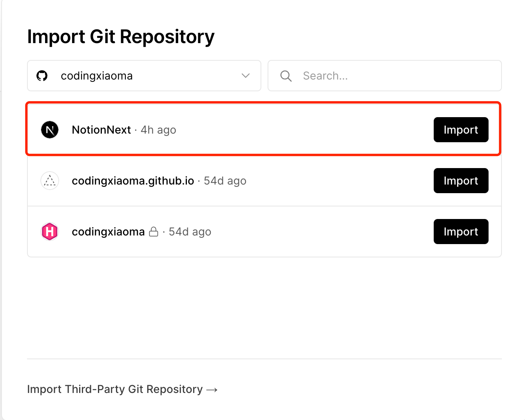
Task: Click 54d ago timestamp beside codingxiaoma.github.io
Action: point(225,181)
